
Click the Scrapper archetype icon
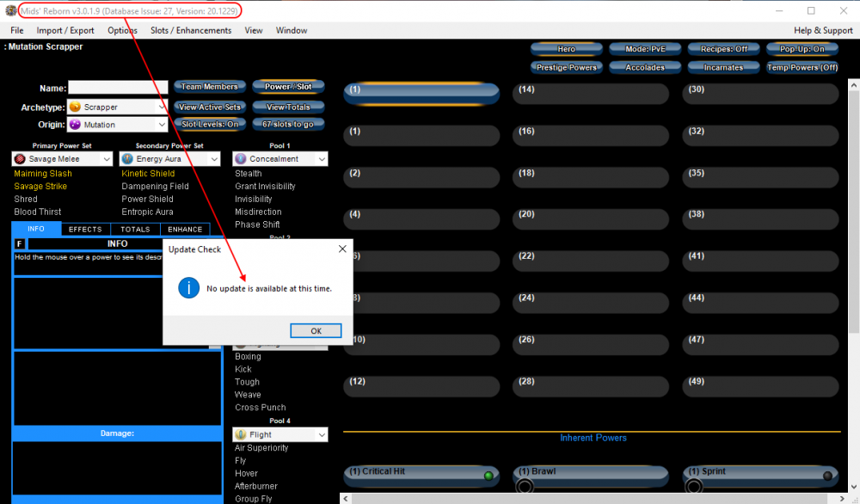coord(75,108)
